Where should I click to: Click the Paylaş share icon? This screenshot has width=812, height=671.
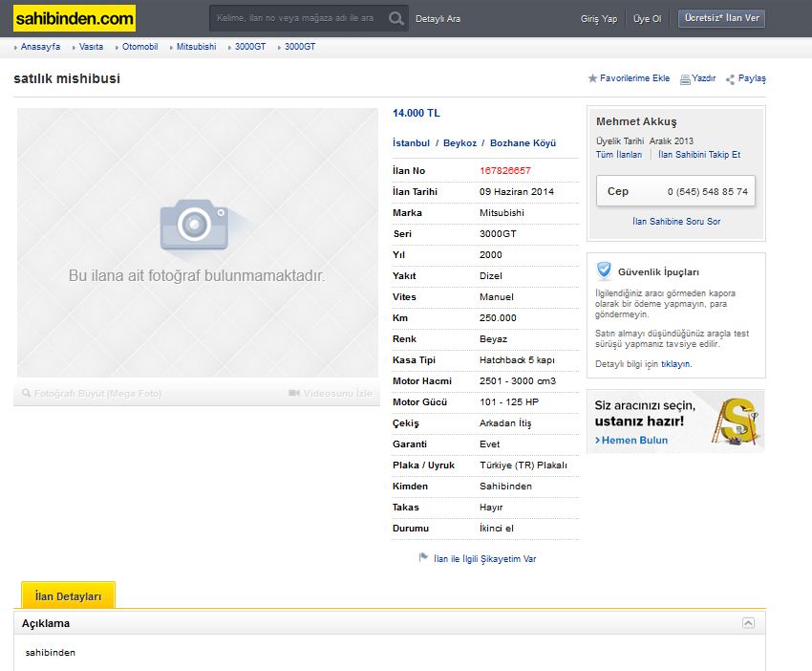pos(730,79)
